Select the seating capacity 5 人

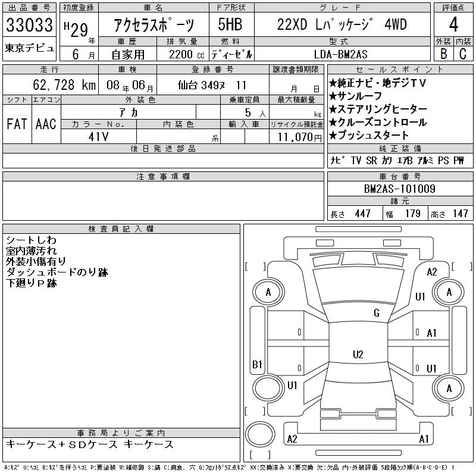pos(256,113)
